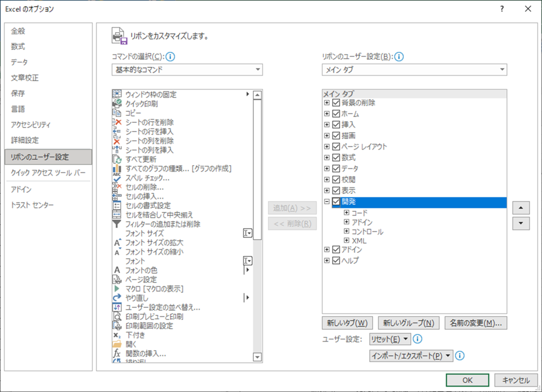Open the インポート/エクスポート dropdown

click(411, 356)
